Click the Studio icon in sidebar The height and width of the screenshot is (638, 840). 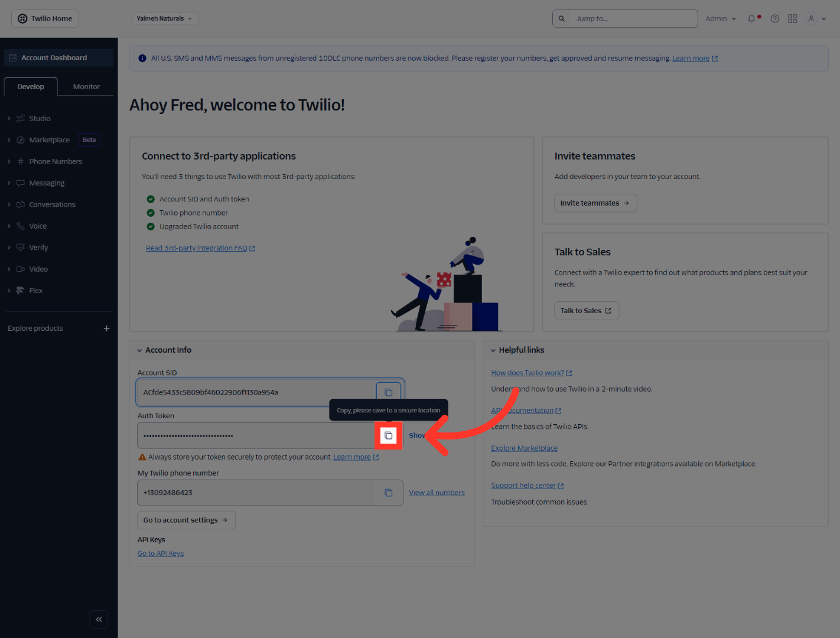click(x=21, y=118)
